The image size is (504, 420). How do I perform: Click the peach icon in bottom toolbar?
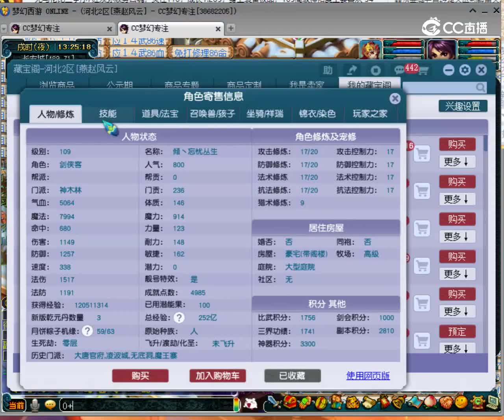tap(430, 402)
